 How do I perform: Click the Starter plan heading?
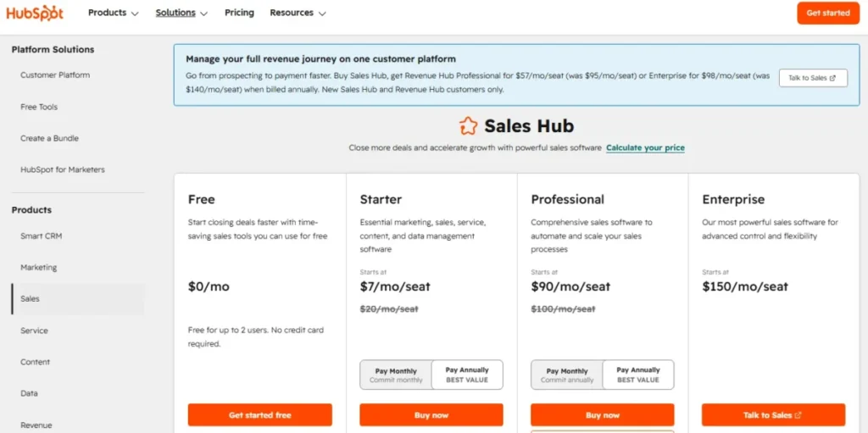tap(381, 199)
